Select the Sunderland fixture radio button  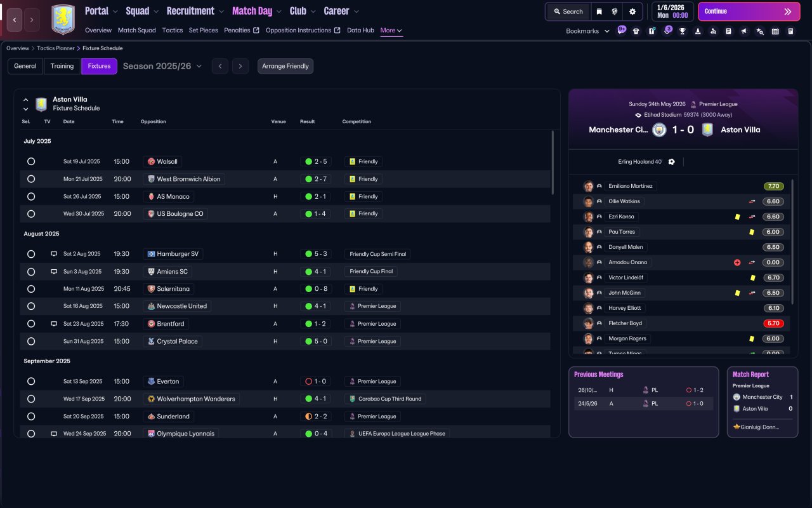[x=31, y=417]
